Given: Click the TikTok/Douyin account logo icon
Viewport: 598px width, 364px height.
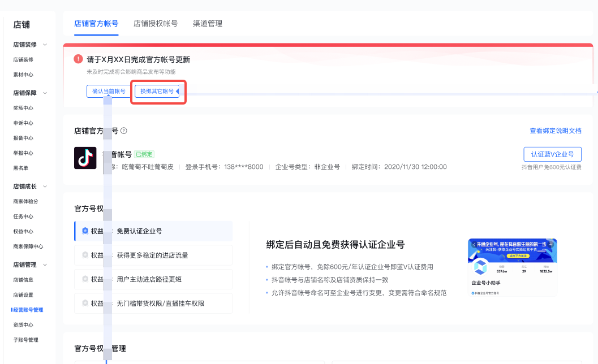Looking at the screenshot, I should coord(85,158).
